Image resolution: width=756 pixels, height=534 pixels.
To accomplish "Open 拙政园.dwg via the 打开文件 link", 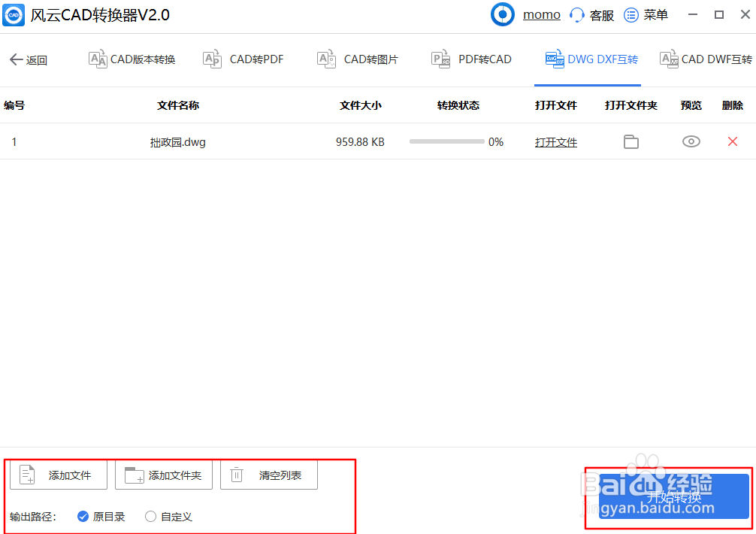I will coord(556,141).
